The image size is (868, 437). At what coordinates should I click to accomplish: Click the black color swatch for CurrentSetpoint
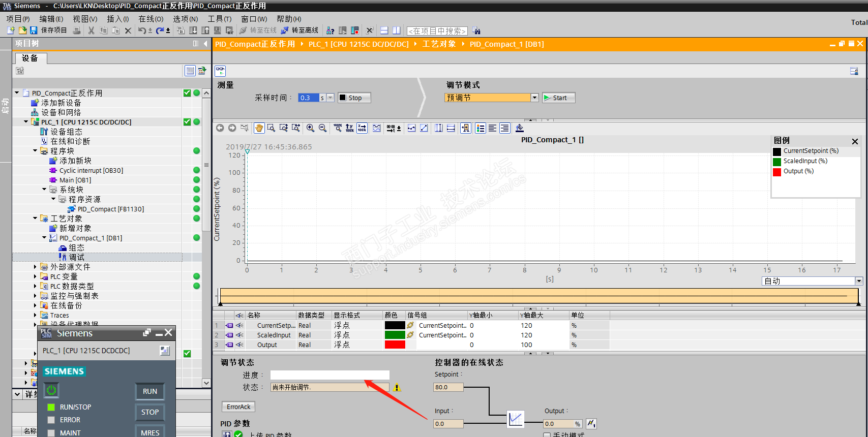pos(395,325)
